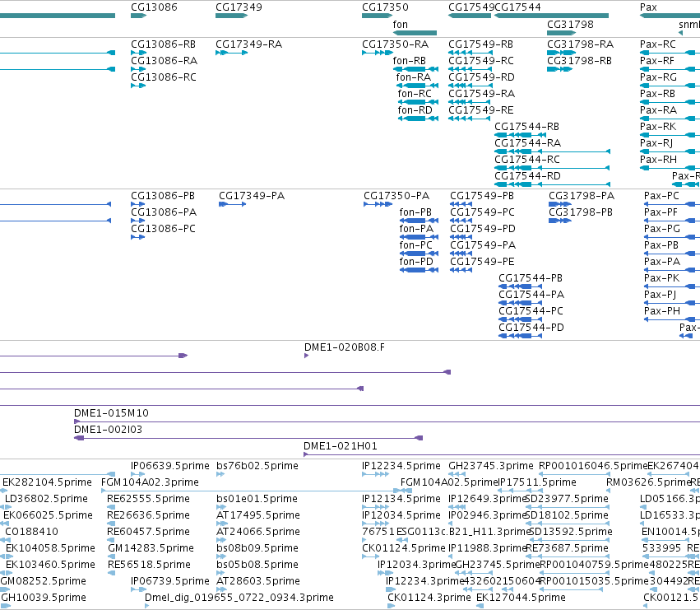Screen dimensions: 700x610
Task: Click the Pax-PH protein
Action: point(662,311)
